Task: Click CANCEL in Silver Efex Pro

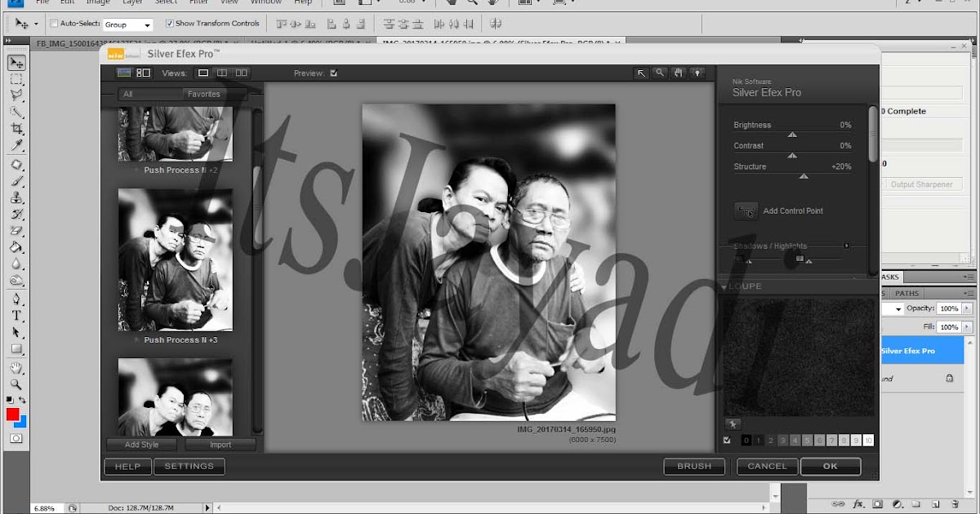Action: coord(767,467)
